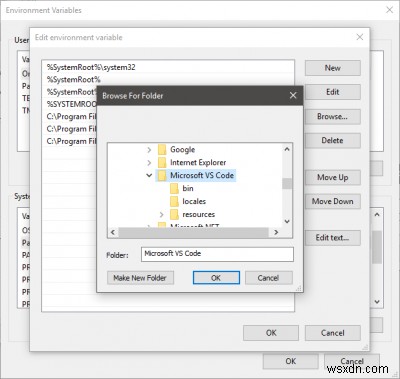Click Edit button in path editor
The width and height of the screenshot is (400, 379).
[x=333, y=92]
